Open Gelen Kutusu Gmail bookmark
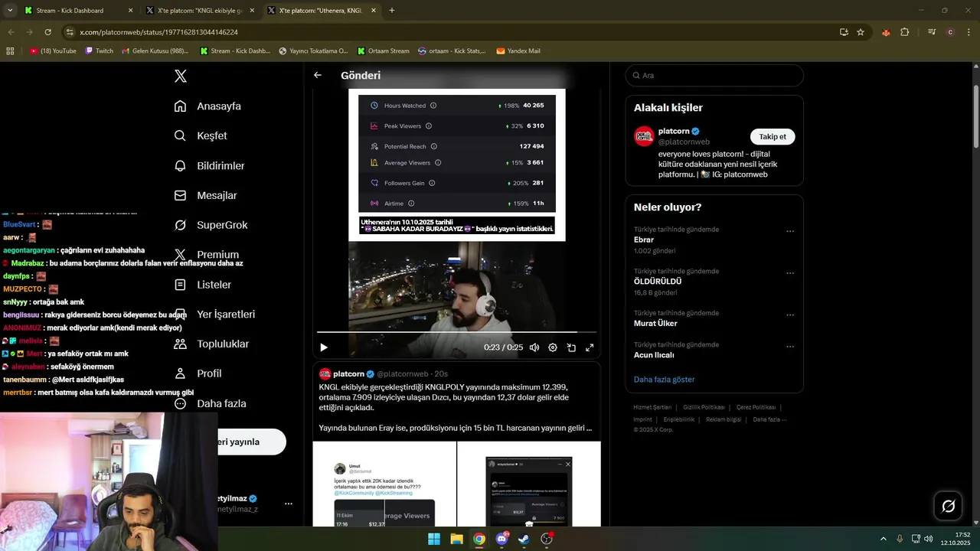 155,51
